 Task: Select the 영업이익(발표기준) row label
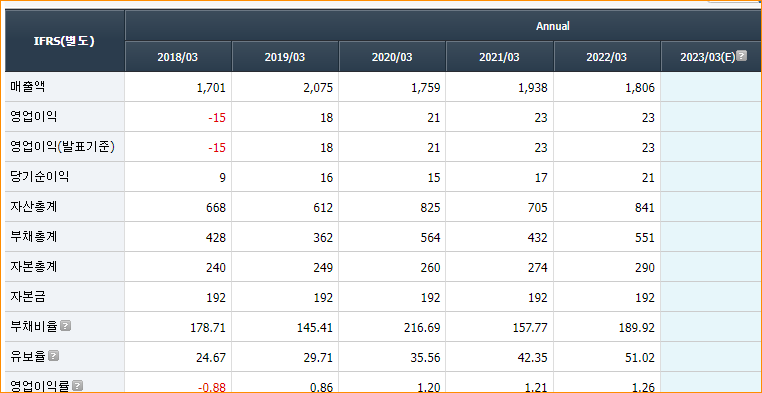point(62,147)
